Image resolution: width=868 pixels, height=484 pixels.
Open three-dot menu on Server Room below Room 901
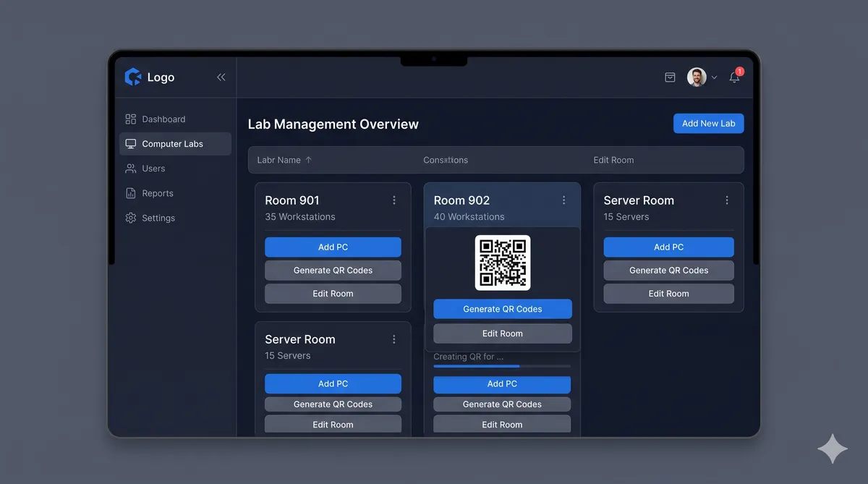pyautogui.click(x=394, y=339)
